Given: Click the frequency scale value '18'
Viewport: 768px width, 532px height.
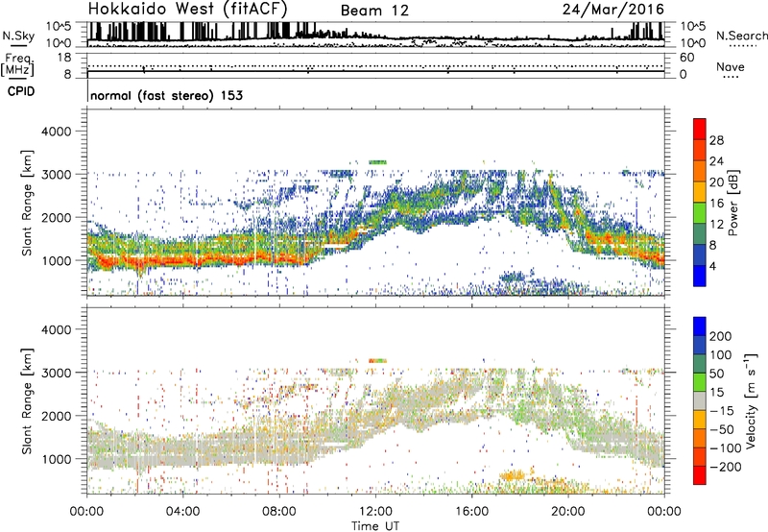Looking at the screenshot, I should coord(64,58).
